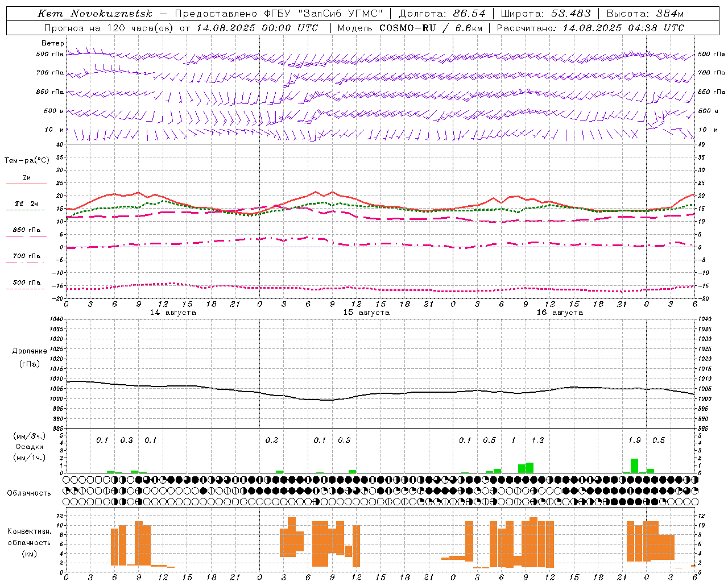The image size is (728, 582).
Task: Click the Ветер panel label
Action: (x=53, y=43)
